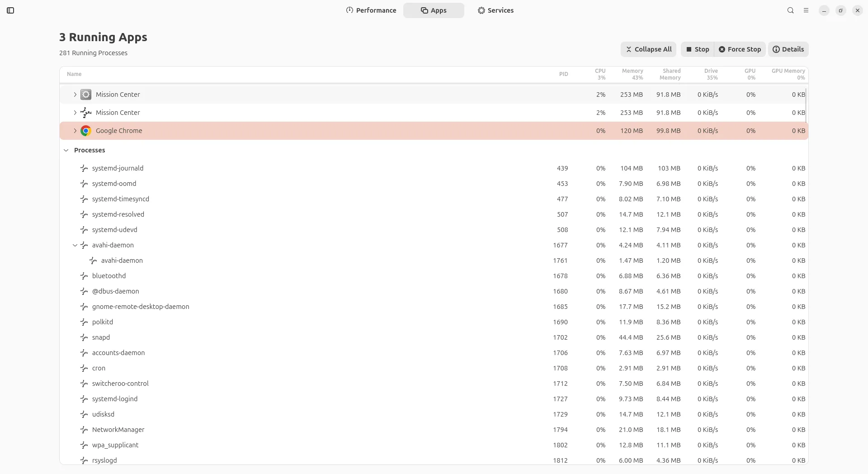
Task: Open the search icon in header
Action: (790, 10)
